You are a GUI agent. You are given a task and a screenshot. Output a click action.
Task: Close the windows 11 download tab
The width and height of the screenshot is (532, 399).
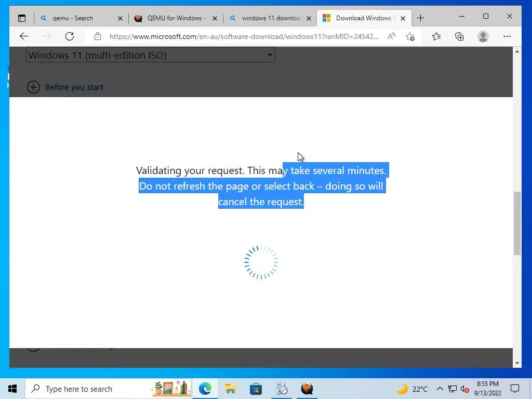click(309, 18)
